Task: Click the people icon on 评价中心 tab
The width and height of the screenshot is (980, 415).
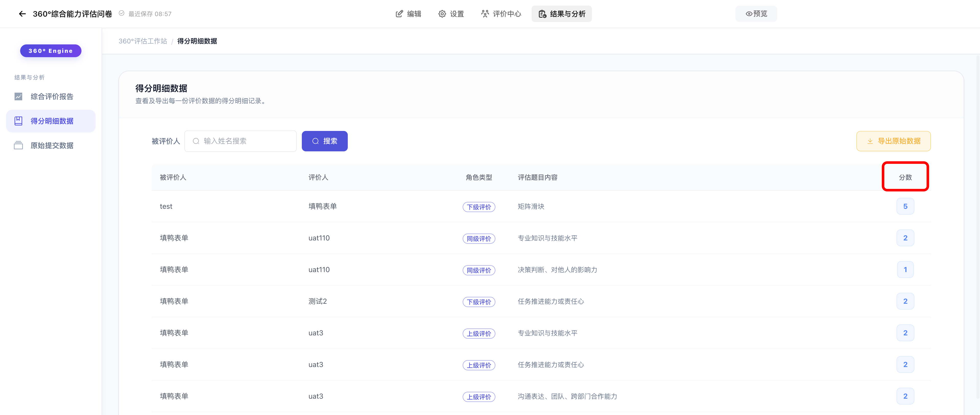Action: (485, 14)
